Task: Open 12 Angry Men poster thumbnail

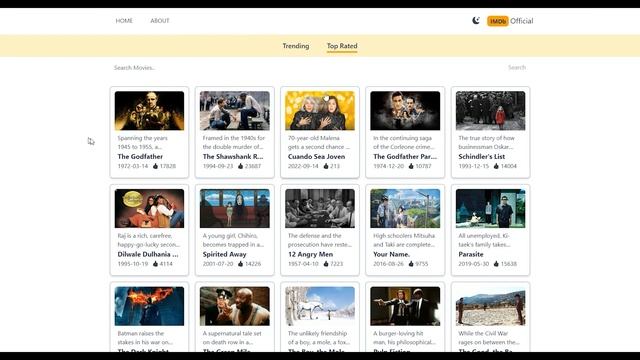Action: tap(320, 208)
